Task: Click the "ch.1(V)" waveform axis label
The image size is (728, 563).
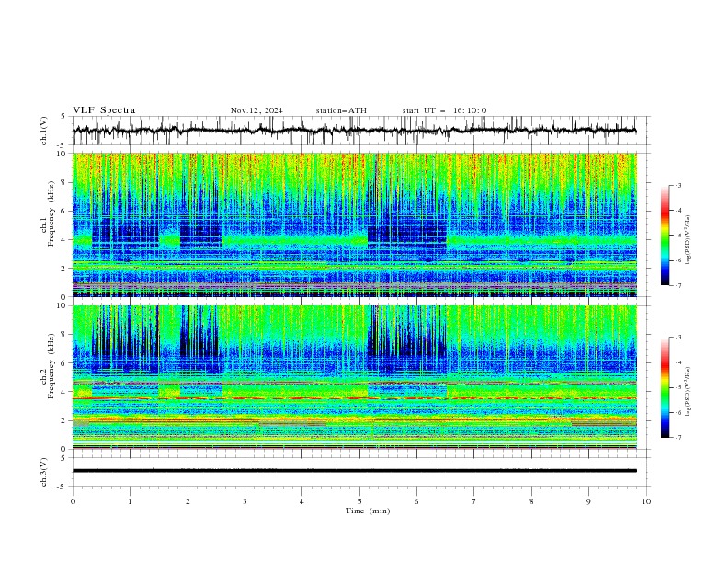Action: (44, 131)
